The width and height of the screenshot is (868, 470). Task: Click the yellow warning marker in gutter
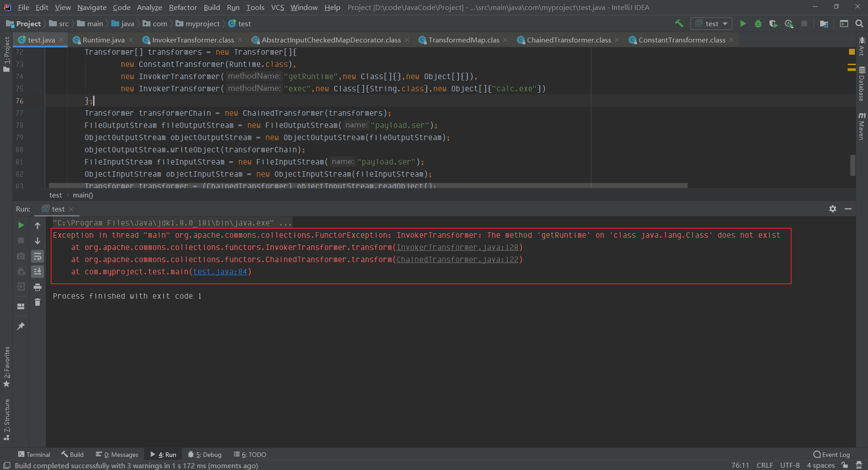(852, 52)
